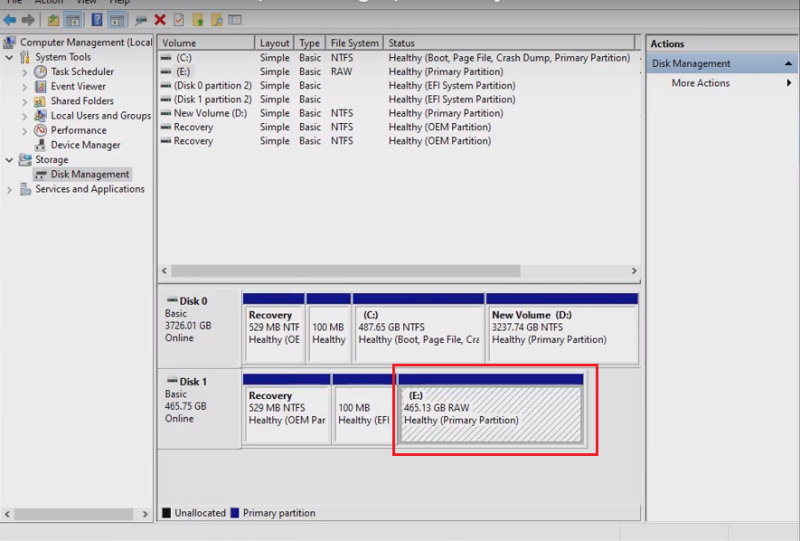Click the Performance icon in tree
This screenshot has width=800, height=541.
click(41, 130)
